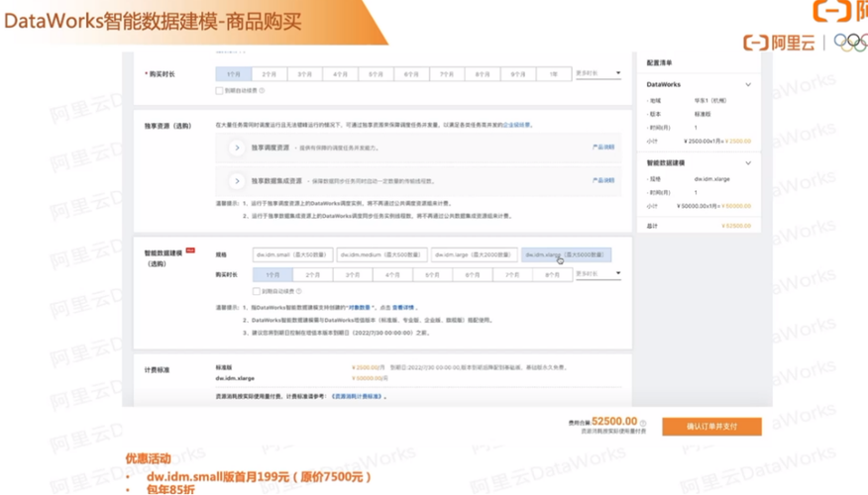868x495 pixels.
Task: Click the help icon beside DataWorks auto-renew checkbox
Action: [x=262, y=91]
